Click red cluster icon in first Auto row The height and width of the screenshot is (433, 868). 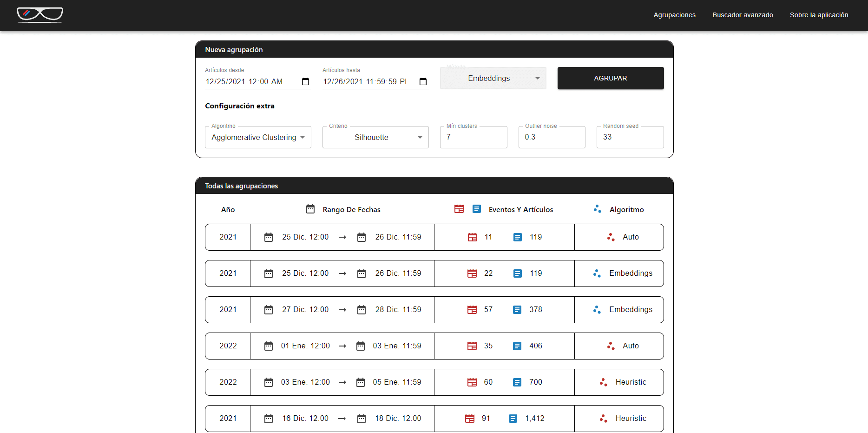pyautogui.click(x=611, y=237)
